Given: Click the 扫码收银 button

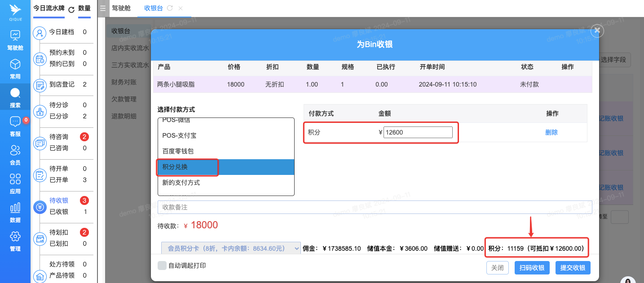Looking at the screenshot, I should click(x=532, y=268).
